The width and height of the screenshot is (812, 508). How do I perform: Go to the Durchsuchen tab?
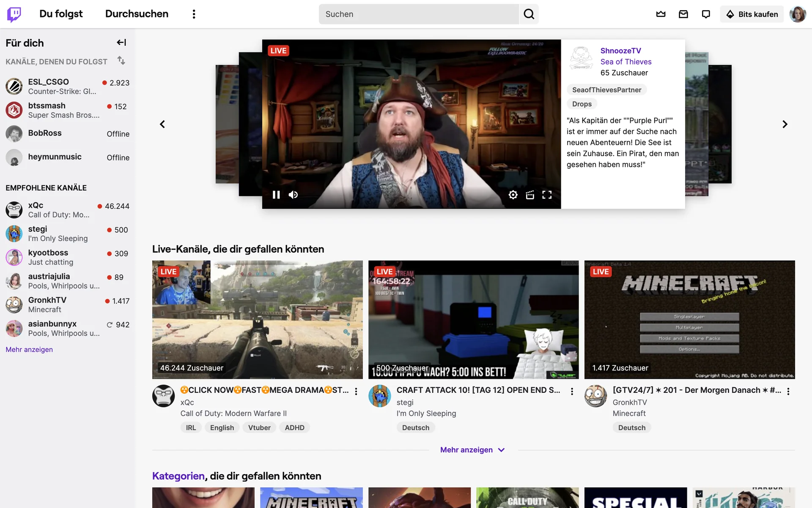[137, 14]
